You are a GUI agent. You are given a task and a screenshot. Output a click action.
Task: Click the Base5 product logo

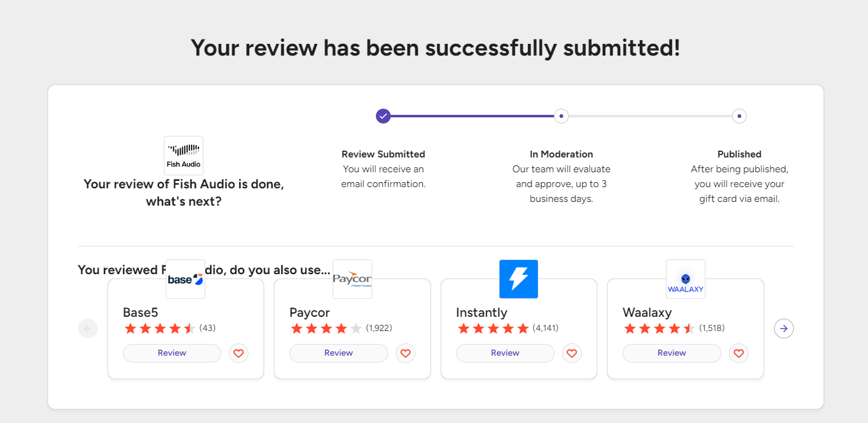click(185, 279)
